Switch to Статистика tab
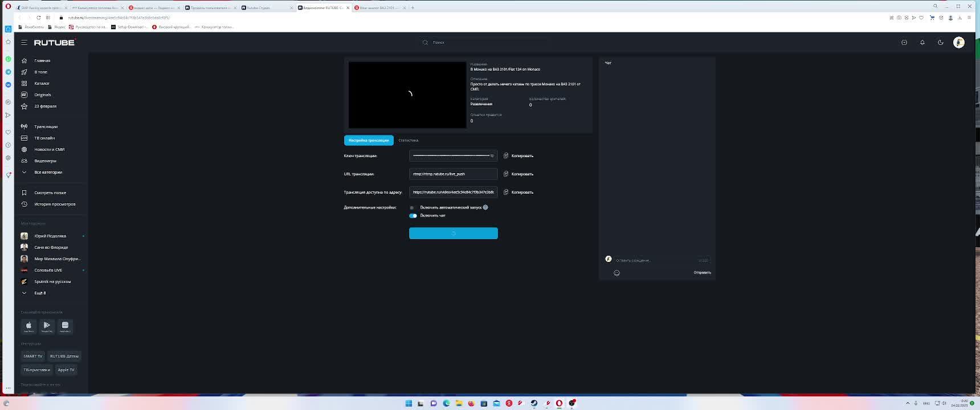Viewport: 980px width, 410px height. click(408, 140)
